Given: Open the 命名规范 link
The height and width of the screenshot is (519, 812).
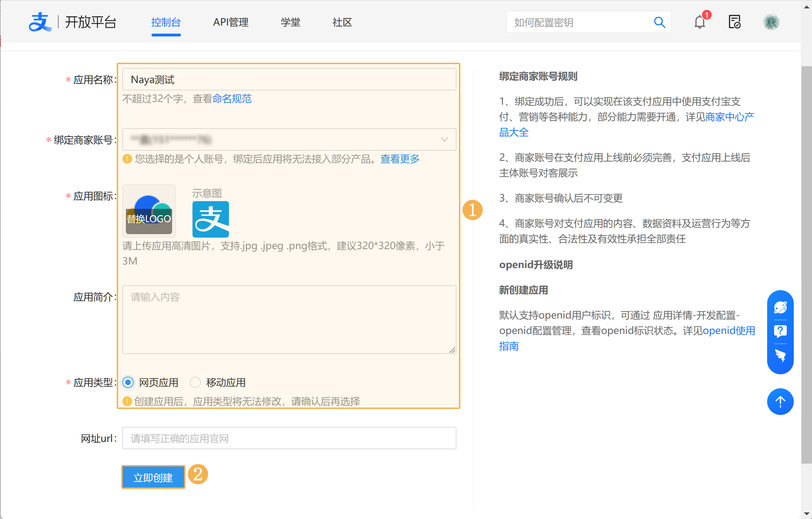Looking at the screenshot, I should tap(232, 99).
